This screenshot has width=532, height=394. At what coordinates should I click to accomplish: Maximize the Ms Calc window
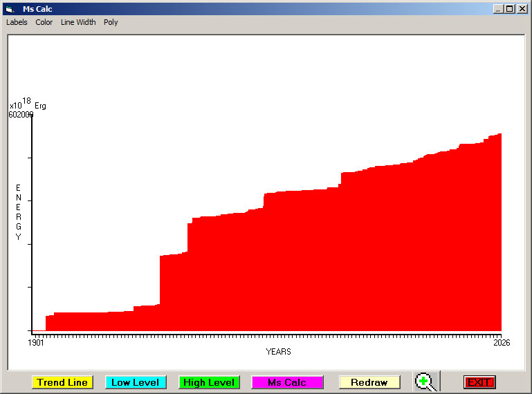pyautogui.click(x=510, y=9)
